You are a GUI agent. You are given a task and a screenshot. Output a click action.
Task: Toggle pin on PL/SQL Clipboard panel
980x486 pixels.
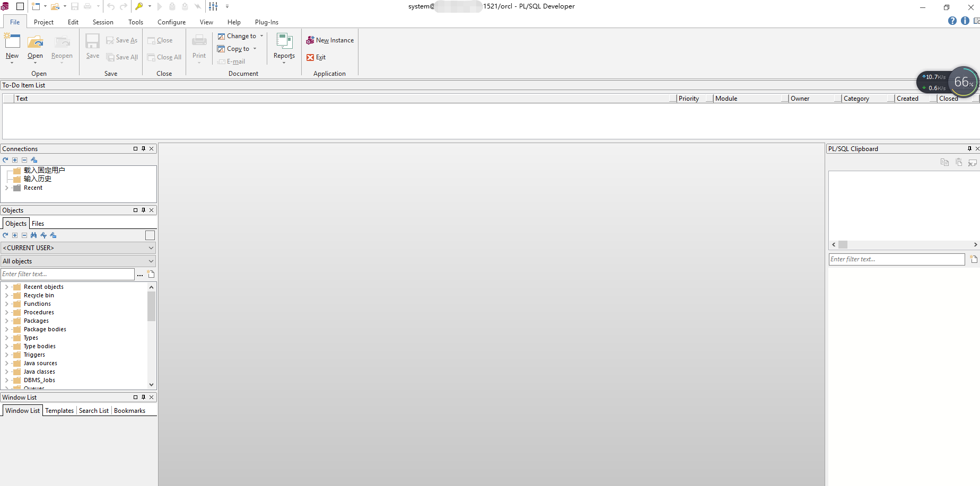pos(969,148)
